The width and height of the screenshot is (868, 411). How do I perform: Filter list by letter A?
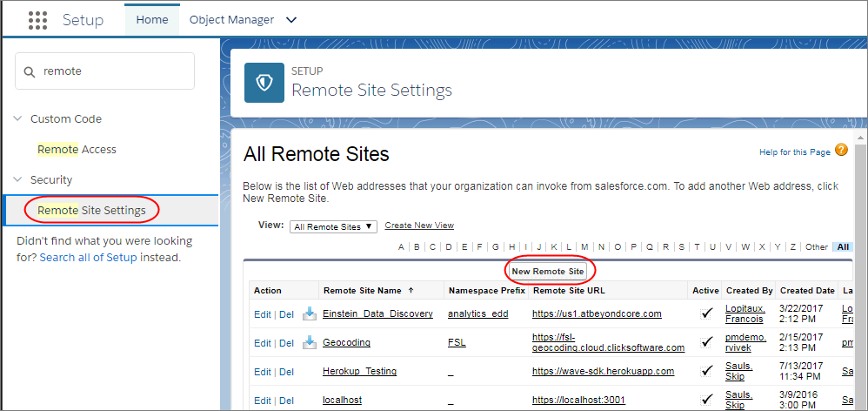pyautogui.click(x=401, y=247)
